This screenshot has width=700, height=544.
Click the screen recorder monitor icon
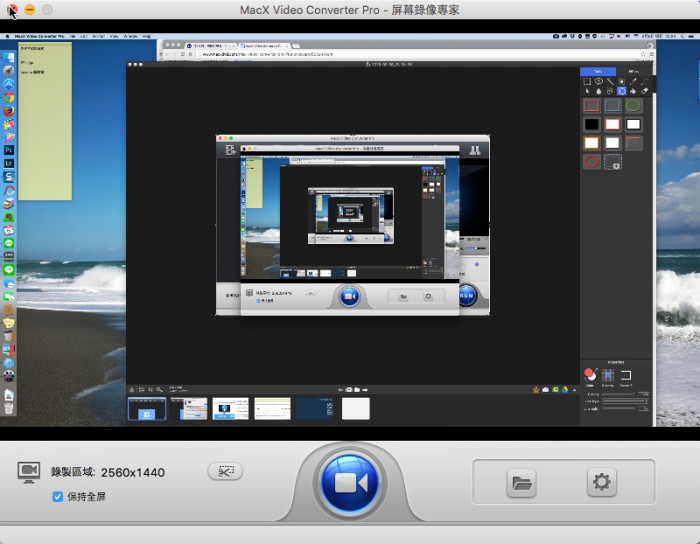(x=29, y=471)
